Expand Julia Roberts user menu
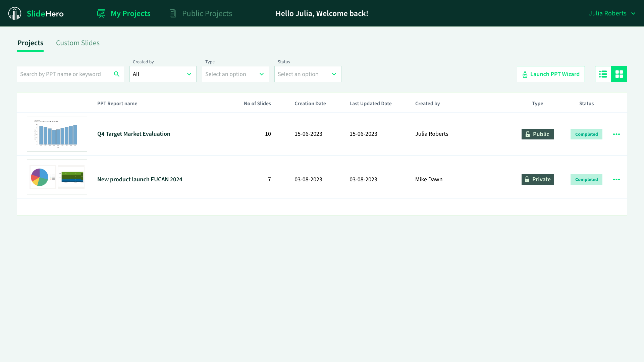Viewport: 644px width, 362px height. (x=612, y=13)
